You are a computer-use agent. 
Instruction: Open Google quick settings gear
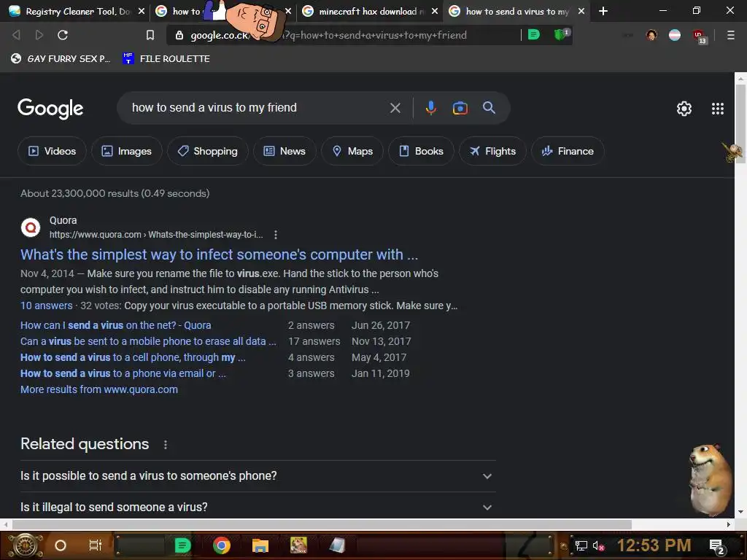pos(684,109)
